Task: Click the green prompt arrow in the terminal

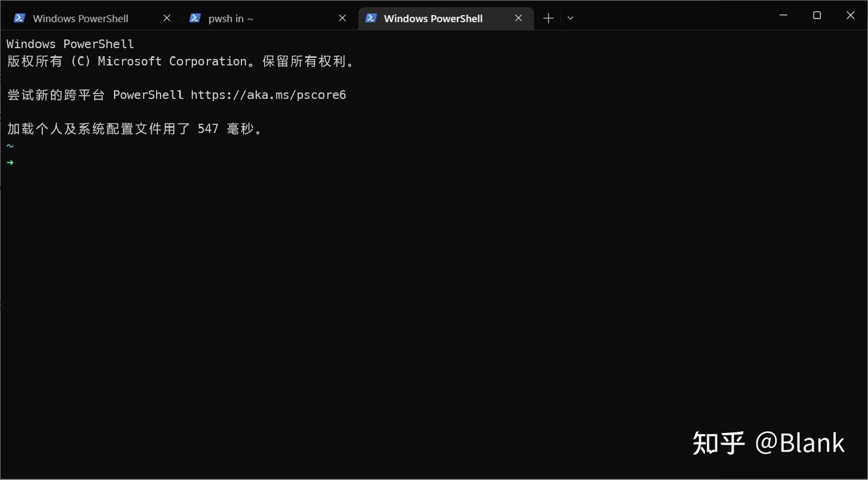Action: pos(10,162)
